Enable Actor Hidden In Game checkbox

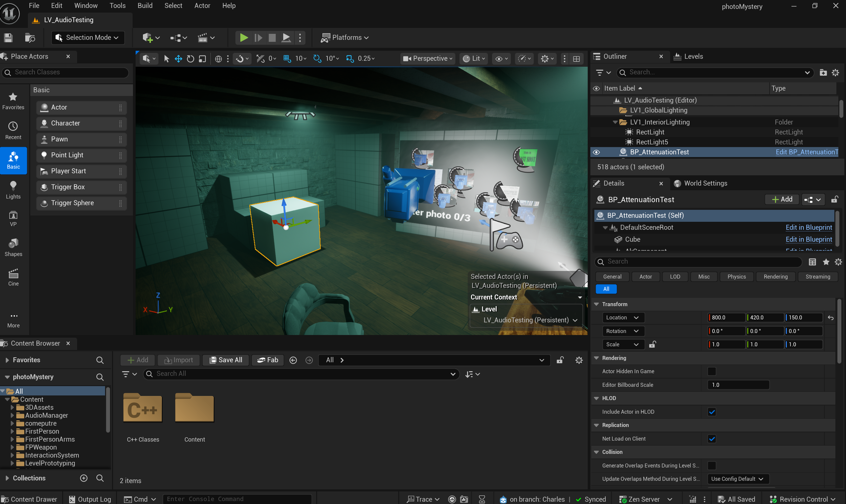click(x=711, y=371)
